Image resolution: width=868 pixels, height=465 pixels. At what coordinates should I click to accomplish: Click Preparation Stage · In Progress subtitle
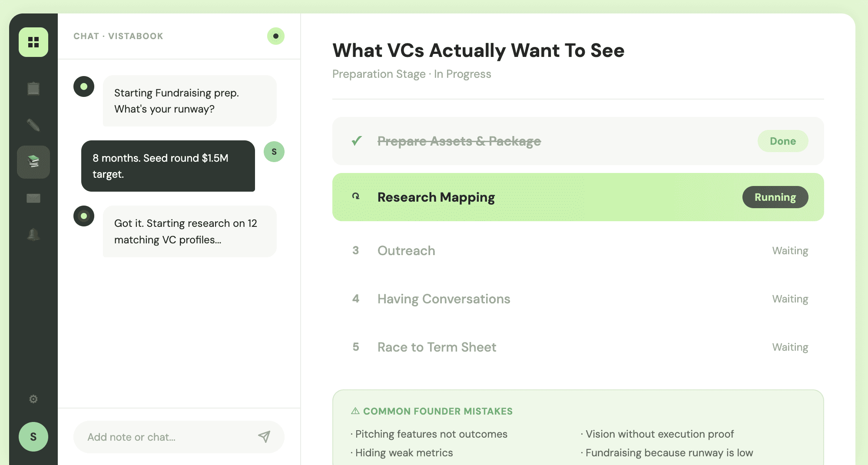pyautogui.click(x=412, y=74)
